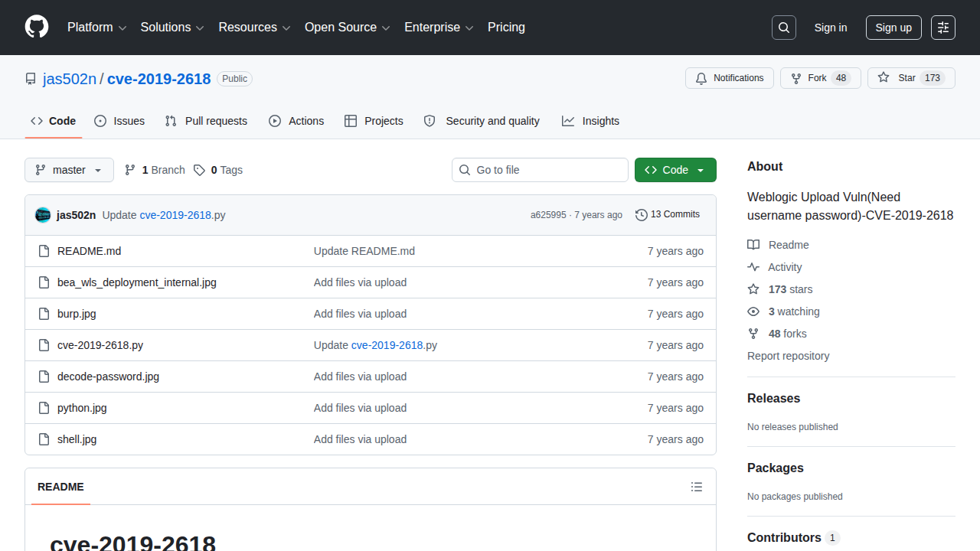The height and width of the screenshot is (551, 980).
Task: Open the Pull requests tab
Action: point(206,121)
